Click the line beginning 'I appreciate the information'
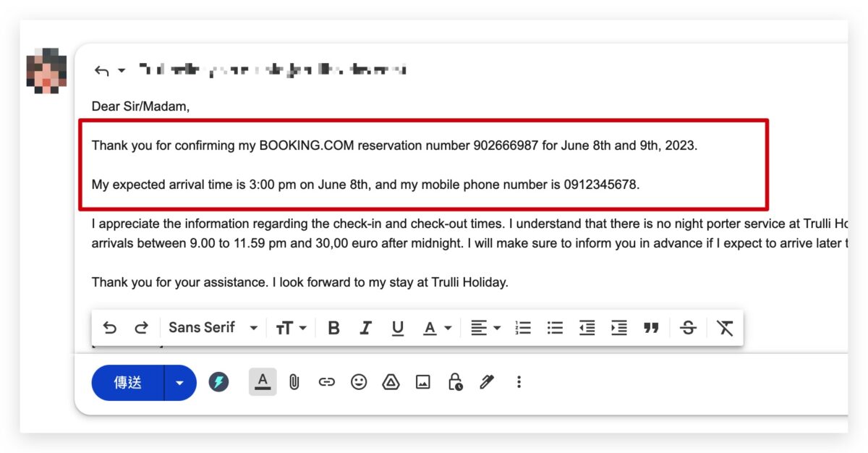 tap(469, 224)
